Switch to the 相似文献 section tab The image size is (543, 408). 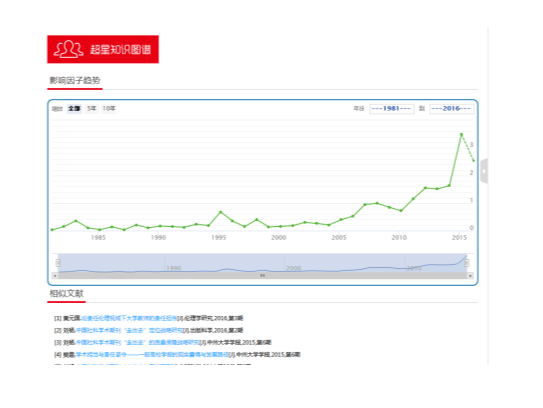click(66, 293)
